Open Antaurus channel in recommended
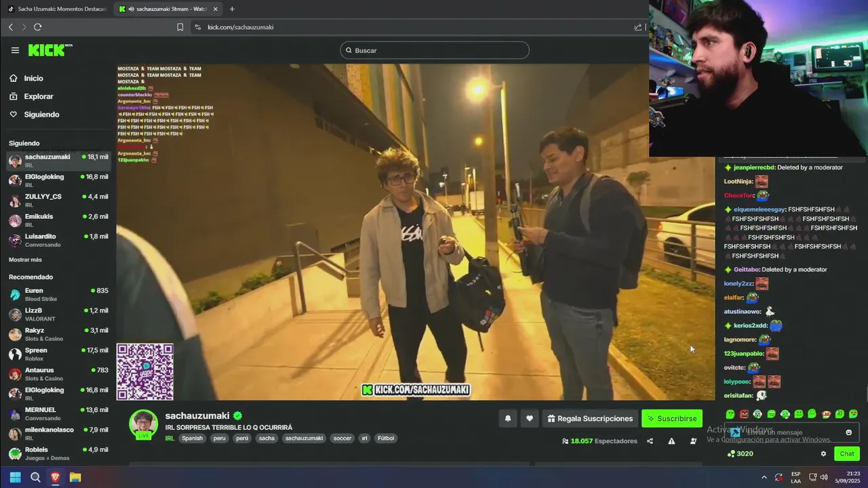 (x=58, y=374)
